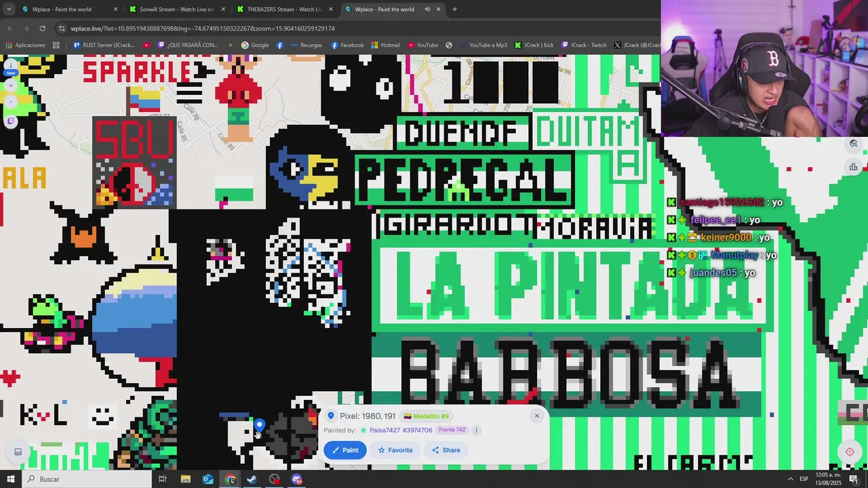Go back in browser history
Viewport: 868px width, 488px height.
click(x=9, y=28)
